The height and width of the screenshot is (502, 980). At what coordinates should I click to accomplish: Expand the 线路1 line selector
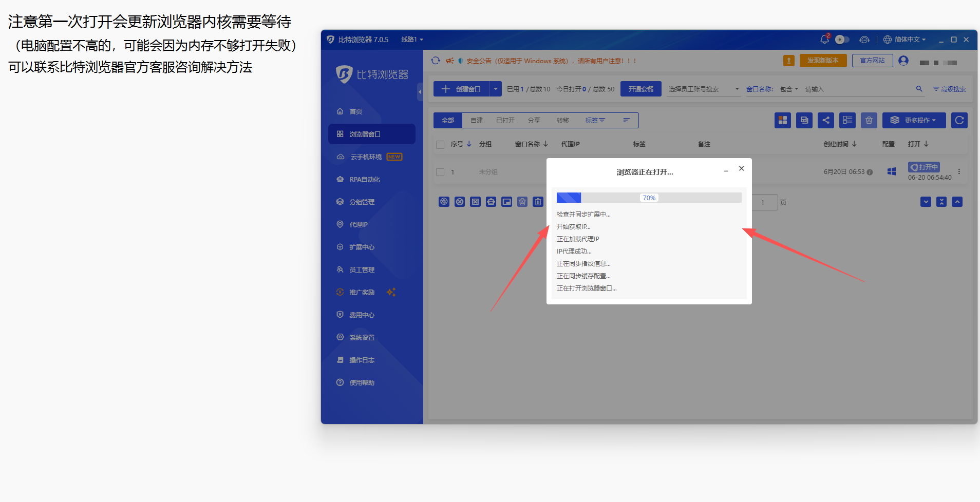412,40
